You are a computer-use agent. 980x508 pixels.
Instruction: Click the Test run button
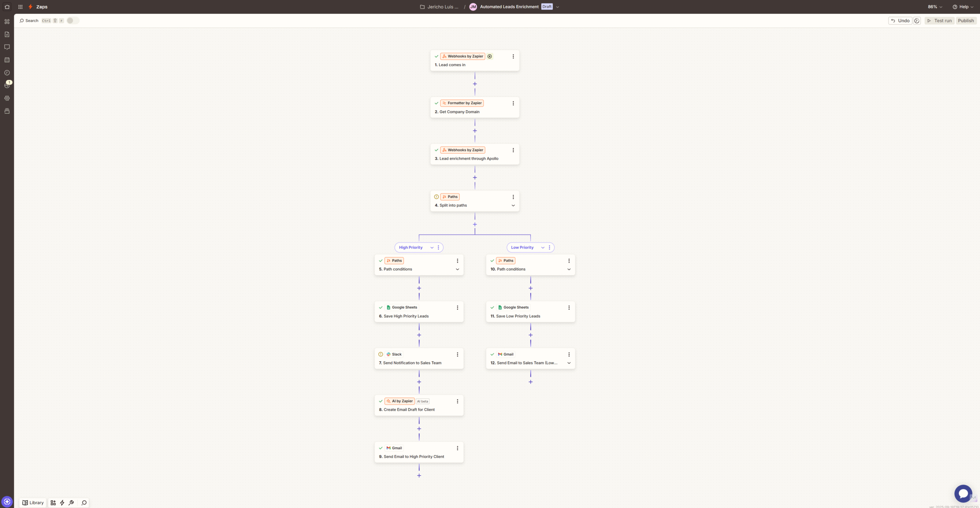click(x=939, y=21)
